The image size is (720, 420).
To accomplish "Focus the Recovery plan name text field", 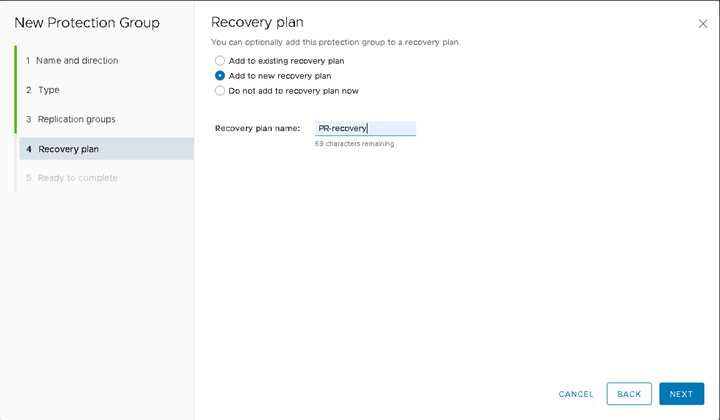I will (366, 128).
